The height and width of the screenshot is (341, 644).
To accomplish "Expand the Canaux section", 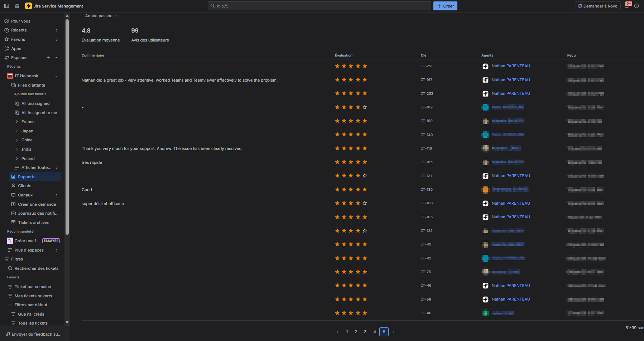I will tap(57, 195).
